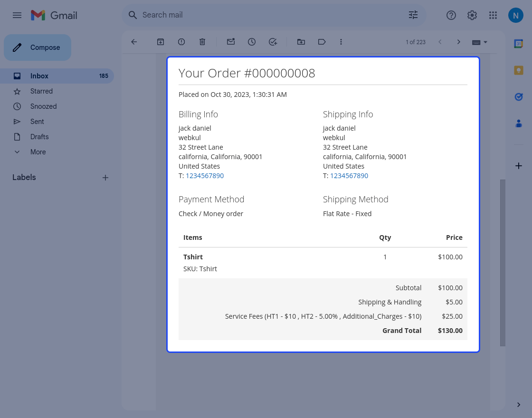Viewport: 532px width, 418px height.
Task: Get add-ons plus icon
Action: (518, 166)
